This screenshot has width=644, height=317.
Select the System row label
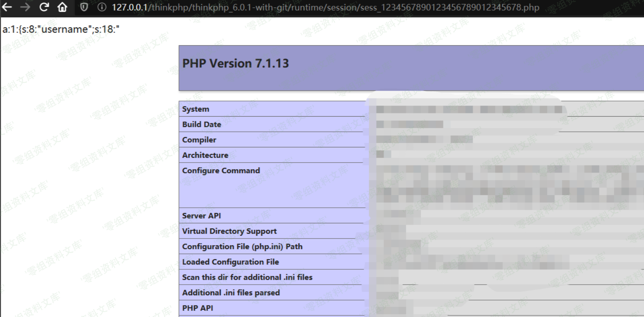196,109
